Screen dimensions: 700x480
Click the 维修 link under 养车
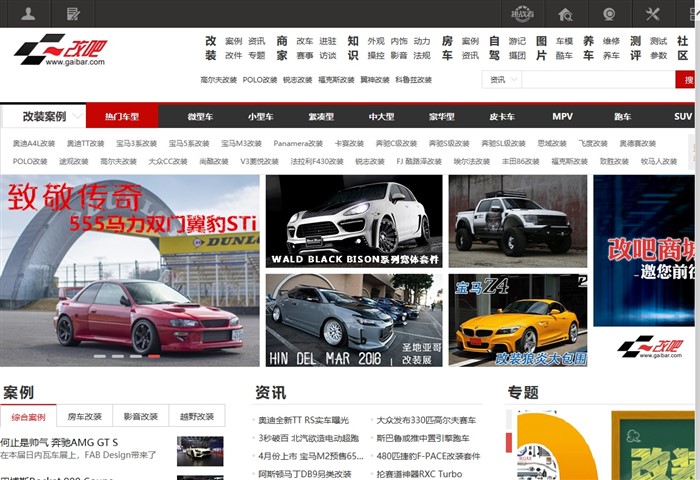pos(612,41)
